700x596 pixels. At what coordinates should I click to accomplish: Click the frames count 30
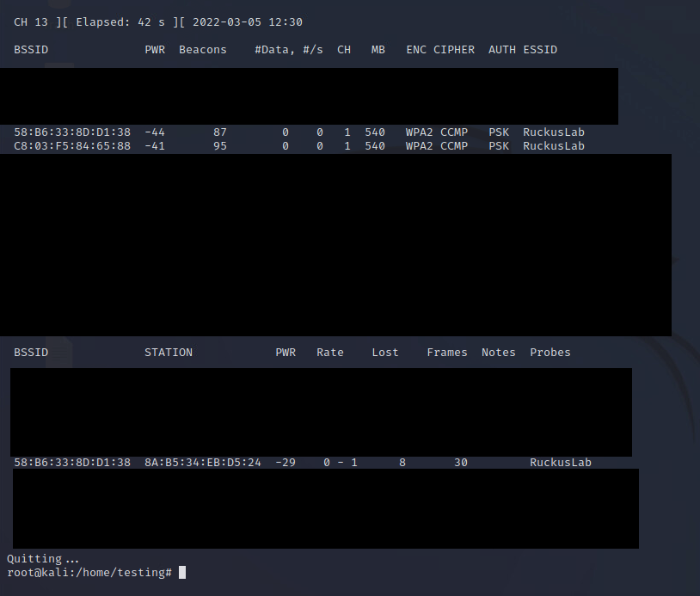point(461,463)
